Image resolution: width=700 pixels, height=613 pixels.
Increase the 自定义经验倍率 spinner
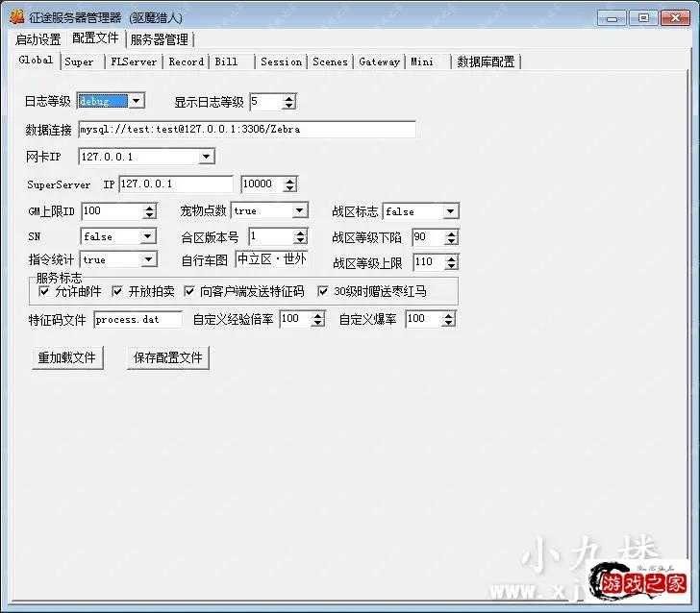click(x=318, y=316)
